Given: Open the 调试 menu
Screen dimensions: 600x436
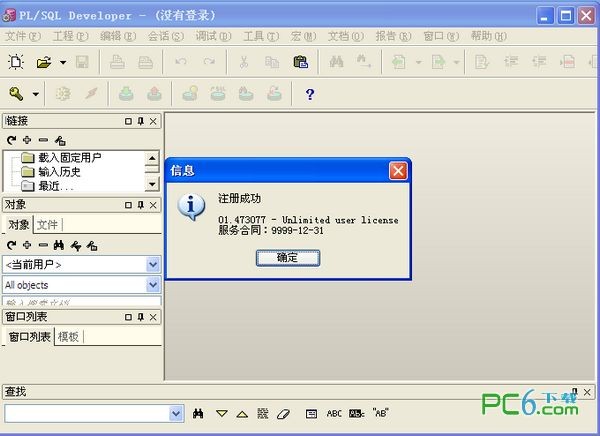Looking at the screenshot, I should (x=214, y=36).
